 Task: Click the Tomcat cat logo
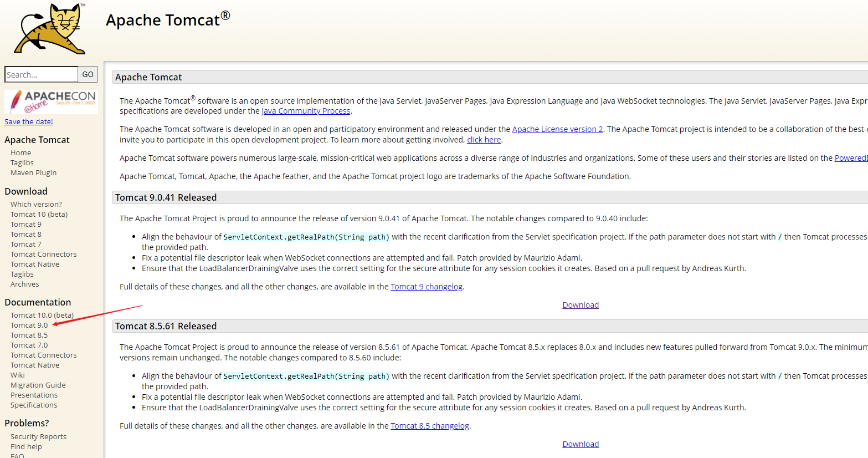pos(50,29)
